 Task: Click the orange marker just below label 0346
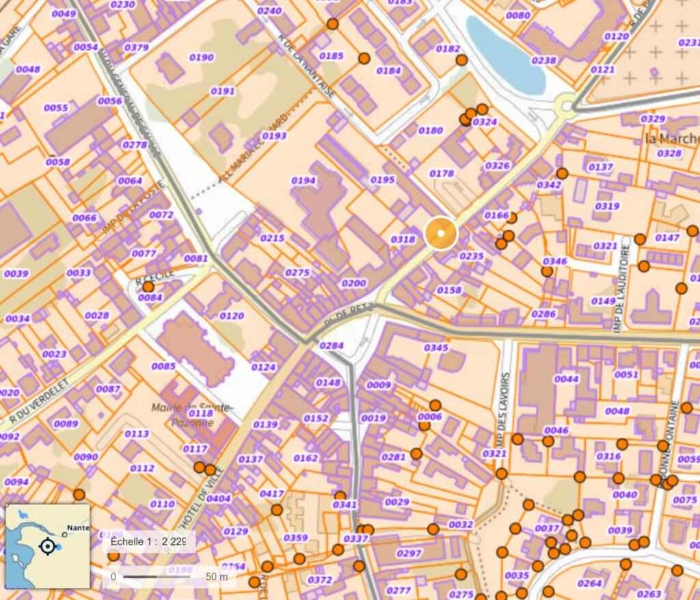click(x=547, y=271)
